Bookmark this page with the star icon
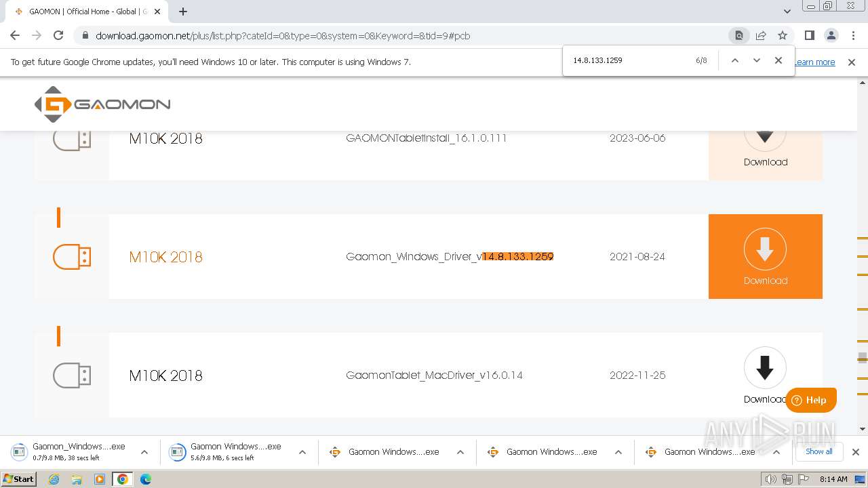 click(x=783, y=36)
